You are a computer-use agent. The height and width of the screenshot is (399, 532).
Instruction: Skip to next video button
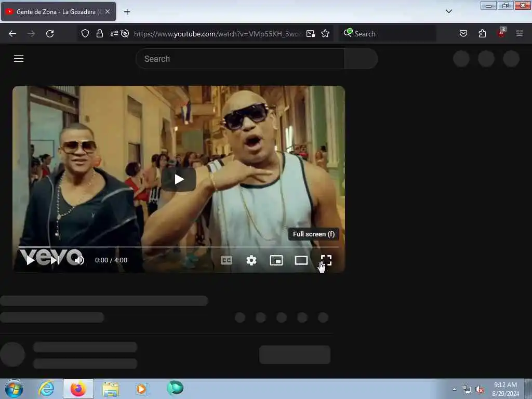pyautogui.click(x=55, y=260)
